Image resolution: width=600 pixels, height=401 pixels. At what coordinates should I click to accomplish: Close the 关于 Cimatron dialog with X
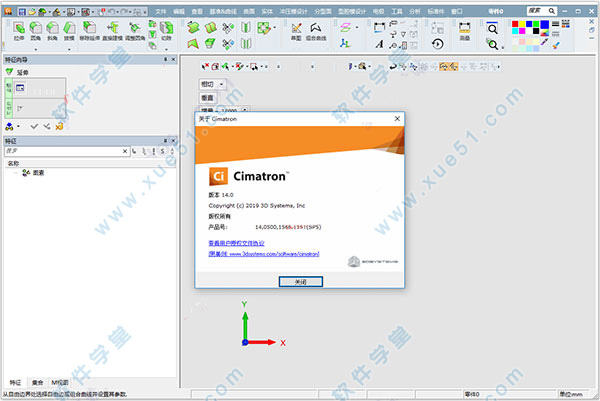click(x=397, y=119)
